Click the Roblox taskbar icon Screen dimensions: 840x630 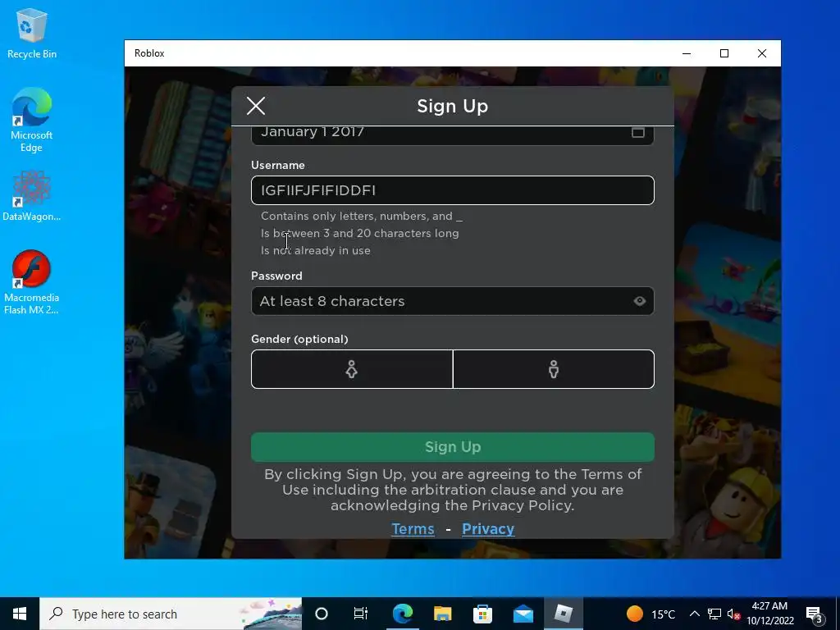(564, 614)
